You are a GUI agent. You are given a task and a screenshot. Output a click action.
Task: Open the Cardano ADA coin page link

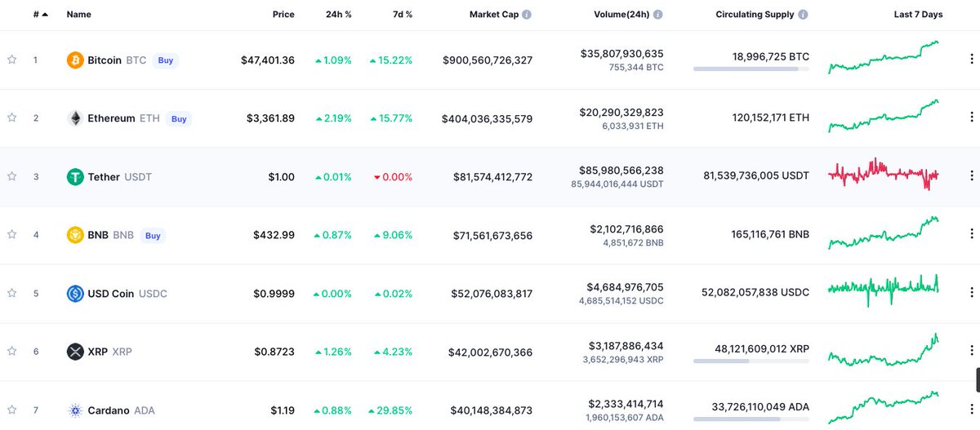(x=121, y=410)
